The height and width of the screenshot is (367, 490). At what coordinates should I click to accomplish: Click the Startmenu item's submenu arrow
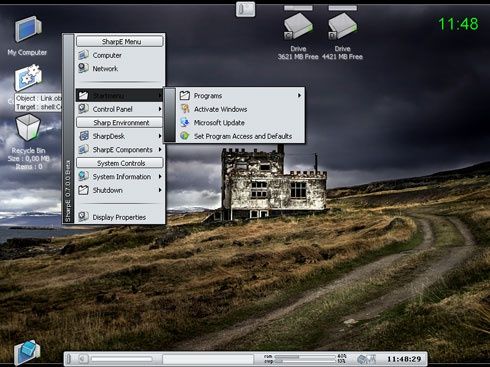click(160, 96)
